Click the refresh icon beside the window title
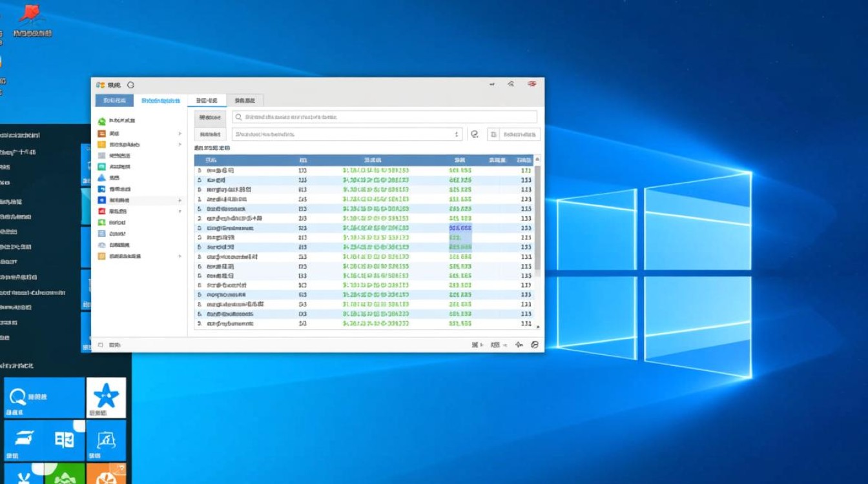Screen dimensions: 868x484 (131, 85)
